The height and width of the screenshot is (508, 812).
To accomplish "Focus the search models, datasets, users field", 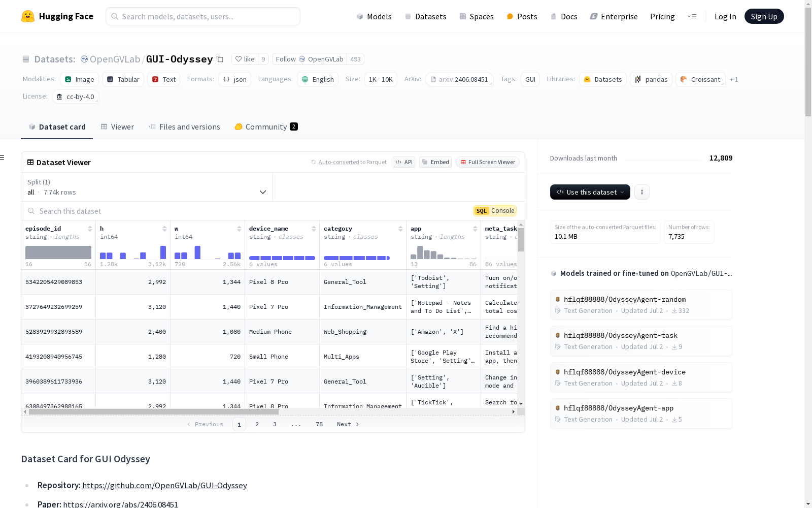I will coord(203,16).
